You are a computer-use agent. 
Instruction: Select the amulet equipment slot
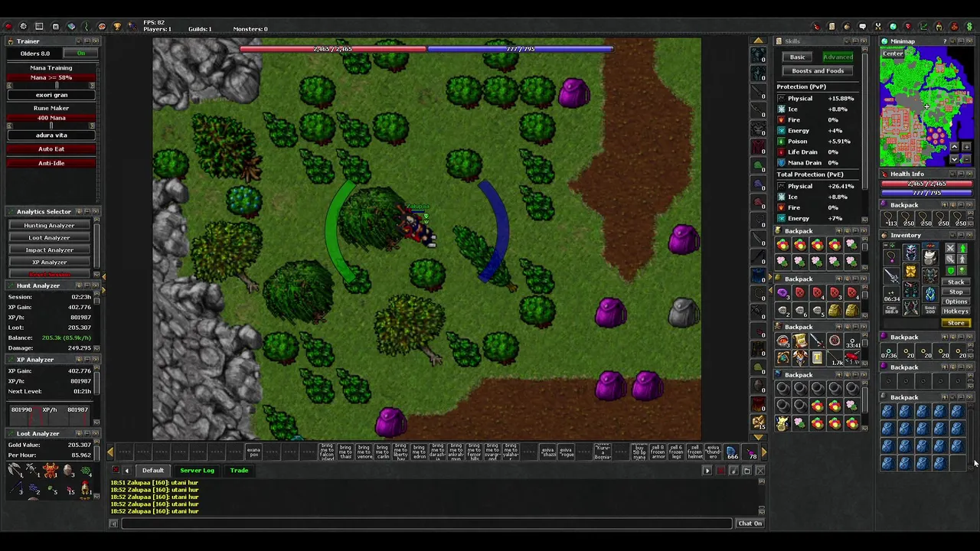click(892, 257)
